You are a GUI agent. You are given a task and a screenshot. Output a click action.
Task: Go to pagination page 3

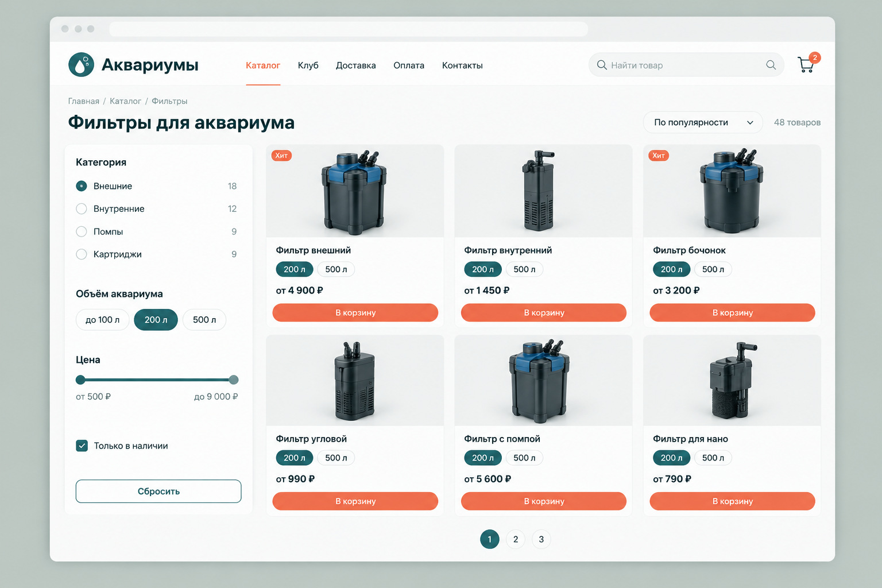click(x=541, y=539)
